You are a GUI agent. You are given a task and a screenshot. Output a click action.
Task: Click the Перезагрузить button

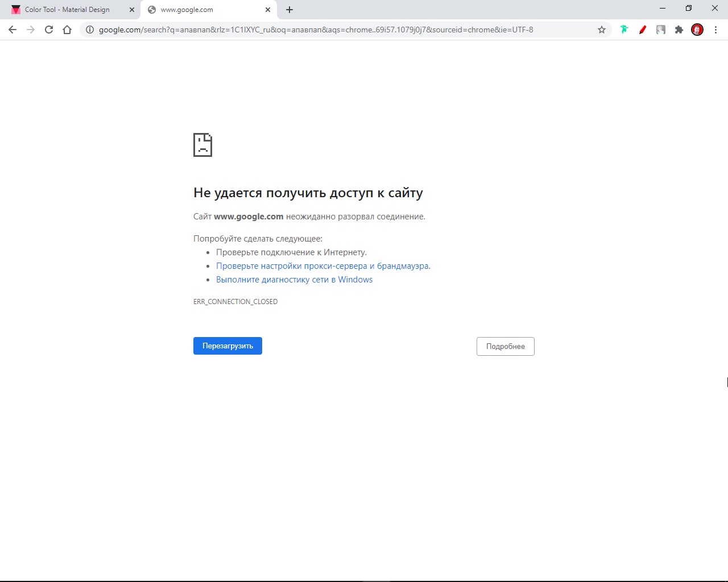tap(227, 346)
